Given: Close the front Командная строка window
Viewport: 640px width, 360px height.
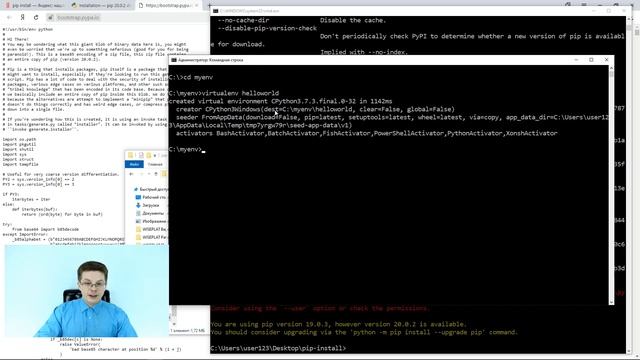Looking at the screenshot, I should pos(606,60).
